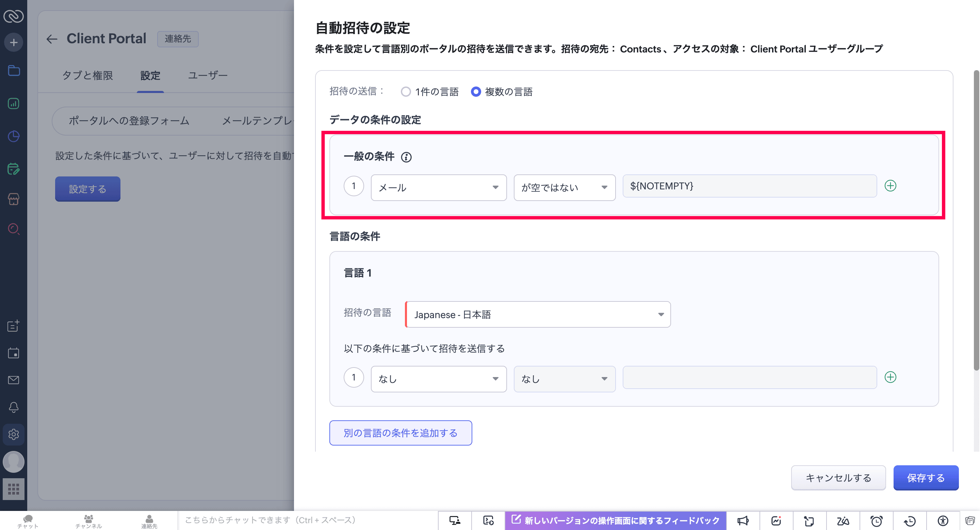Click the plus icon in the 言語 1 condition row
The height and width of the screenshot is (530, 980).
click(890, 377)
